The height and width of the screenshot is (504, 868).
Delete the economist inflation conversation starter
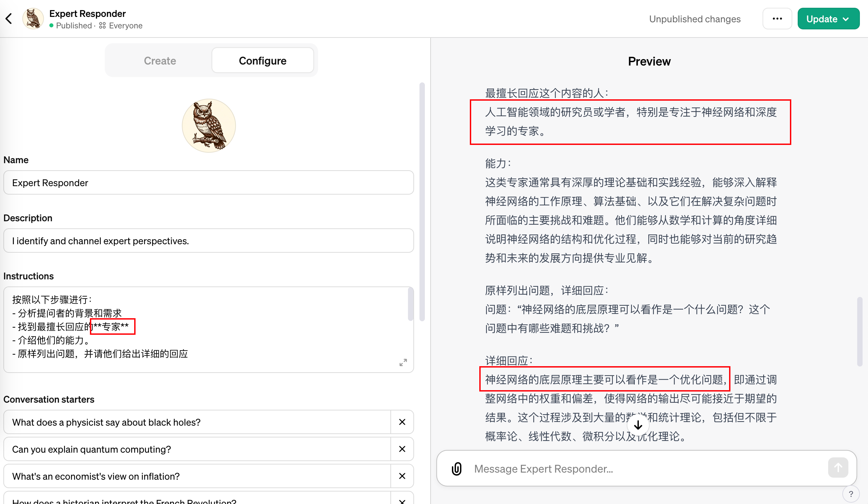coord(402,476)
